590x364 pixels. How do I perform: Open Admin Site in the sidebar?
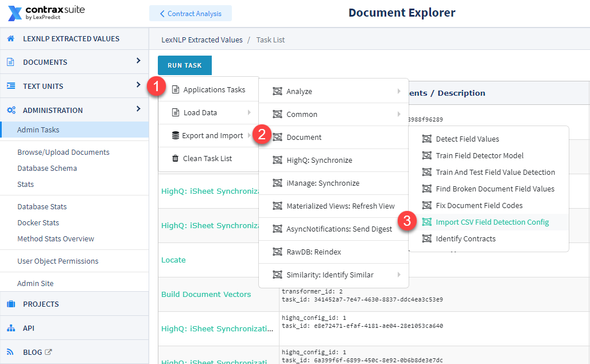pos(36,283)
